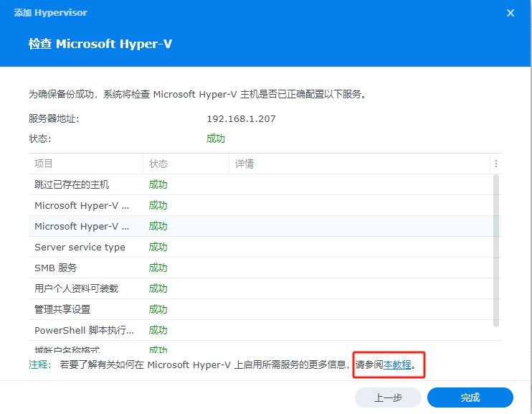This screenshot has height=414, width=532.
Task: Click the server address 192.168.1.207
Action: pyautogui.click(x=241, y=118)
